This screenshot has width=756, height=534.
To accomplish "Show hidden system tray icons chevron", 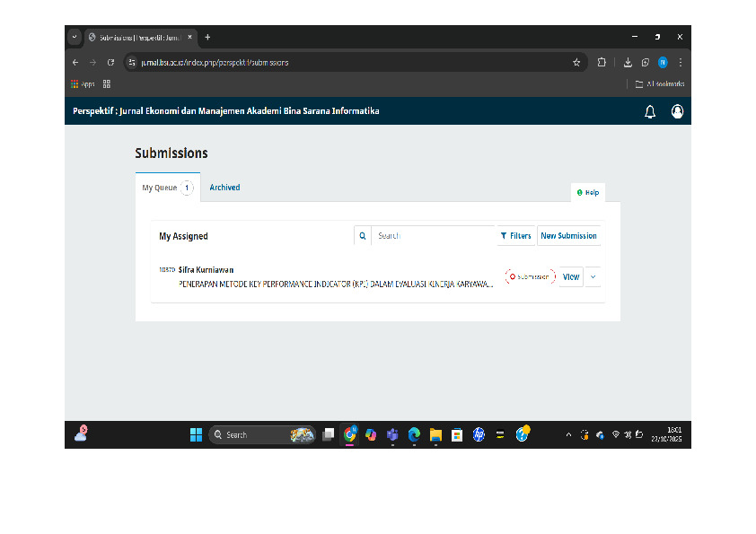I will pyautogui.click(x=568, y=434).
